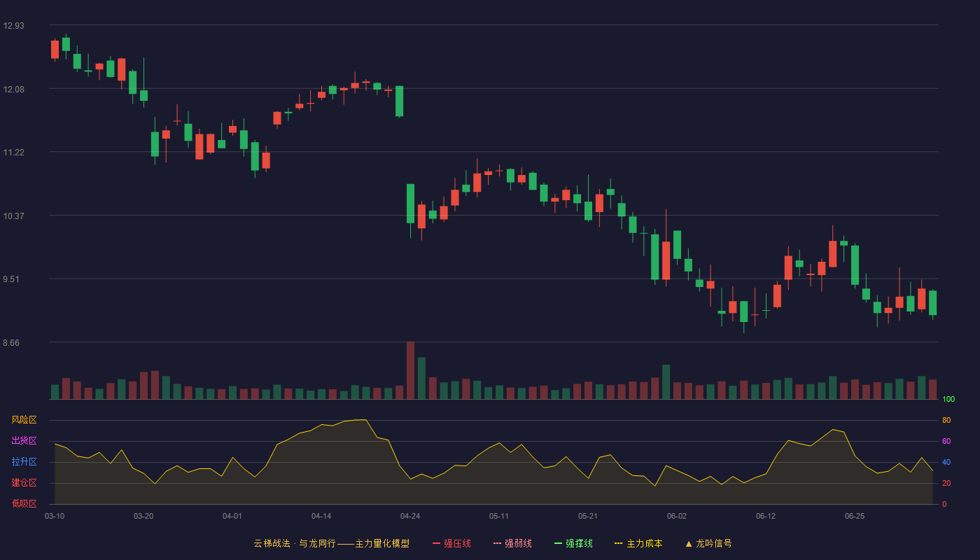Click the 12.93 price axis label
Image resolution: width=980 pixels, height=560 pixels.
pos(13,26)
